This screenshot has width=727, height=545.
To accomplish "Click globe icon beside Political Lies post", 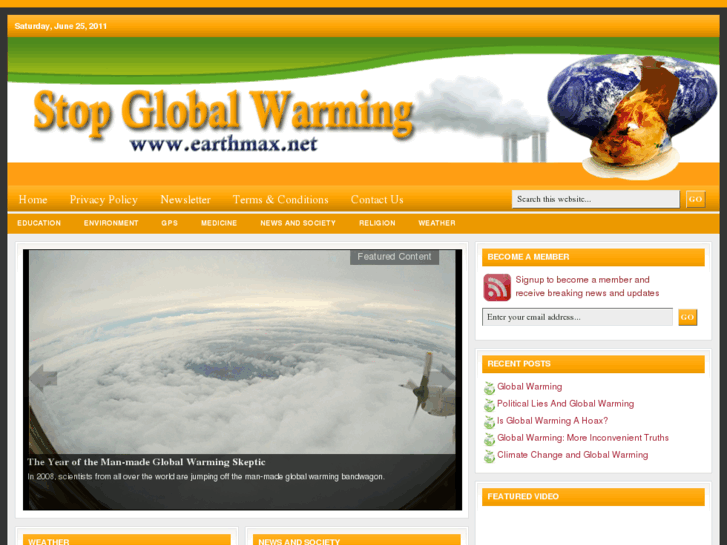I will [489, 405].
